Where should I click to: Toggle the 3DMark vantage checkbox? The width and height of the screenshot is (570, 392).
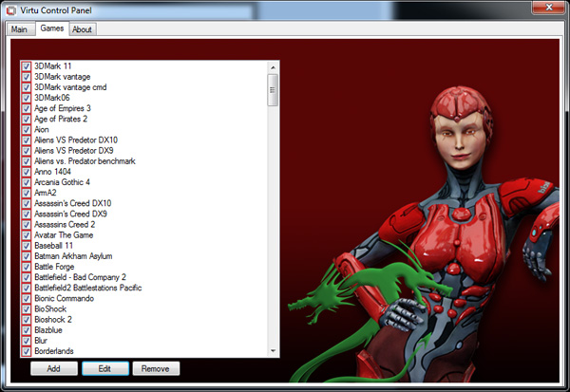tap(27, 77)
